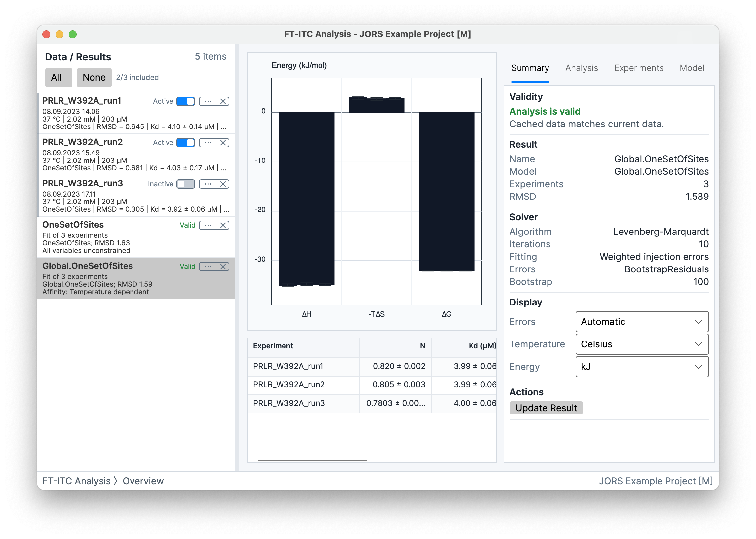The width and height of the screenshot is (756, 539).
Task: Open options menu for Global.OneSetOfSites result
Action: point(208,267)
